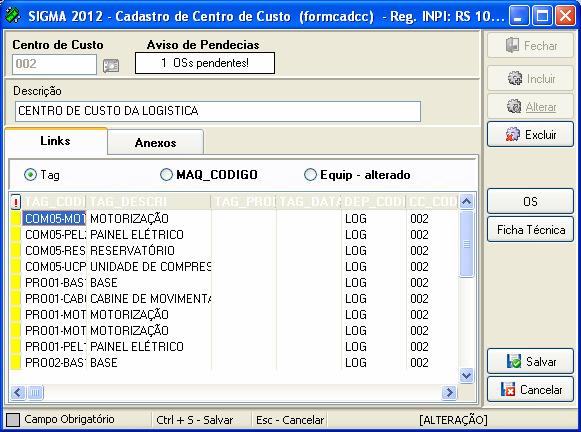Click the red exclamation icon in grid header
581x432 pixels.
click(x=16, y=202)
